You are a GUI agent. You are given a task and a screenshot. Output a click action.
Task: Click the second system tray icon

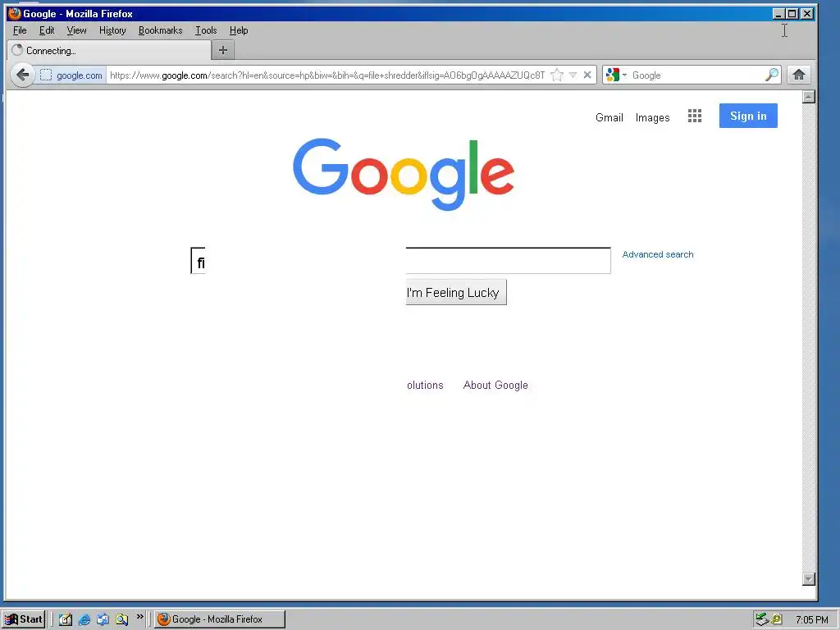(x=776, y=619)
